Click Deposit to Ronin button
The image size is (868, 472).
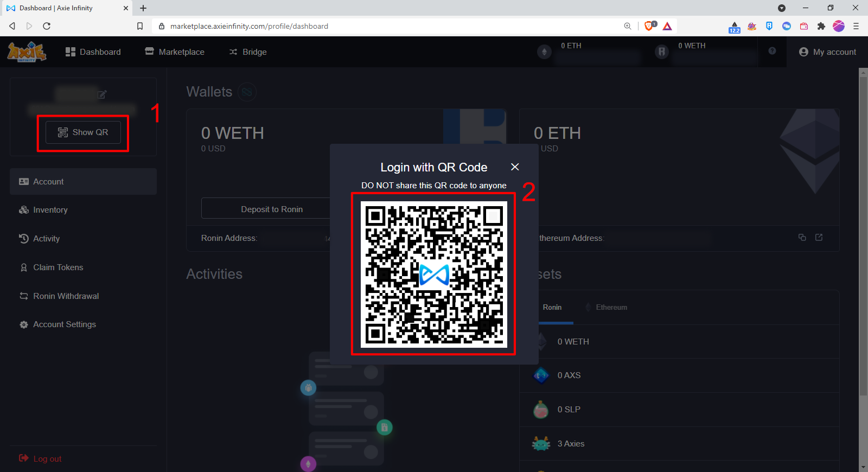tap(266, 209)
